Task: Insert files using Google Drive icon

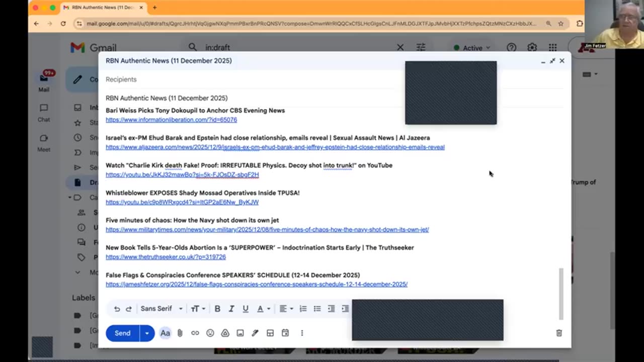Action: [225, 333]
